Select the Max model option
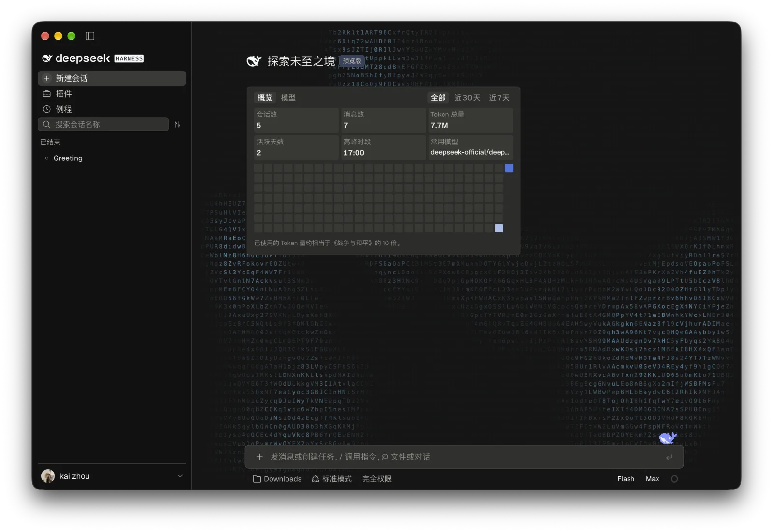 [x=652, y=479]
